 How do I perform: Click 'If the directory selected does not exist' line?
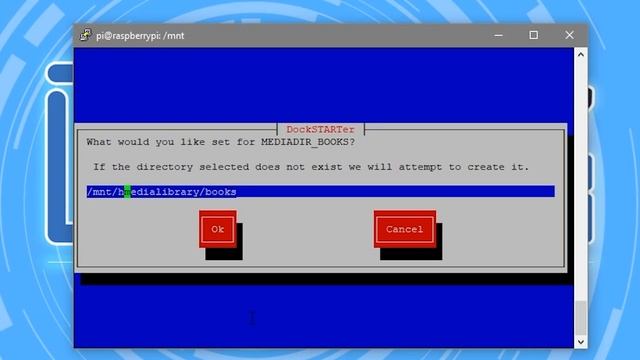coord(311,167)
